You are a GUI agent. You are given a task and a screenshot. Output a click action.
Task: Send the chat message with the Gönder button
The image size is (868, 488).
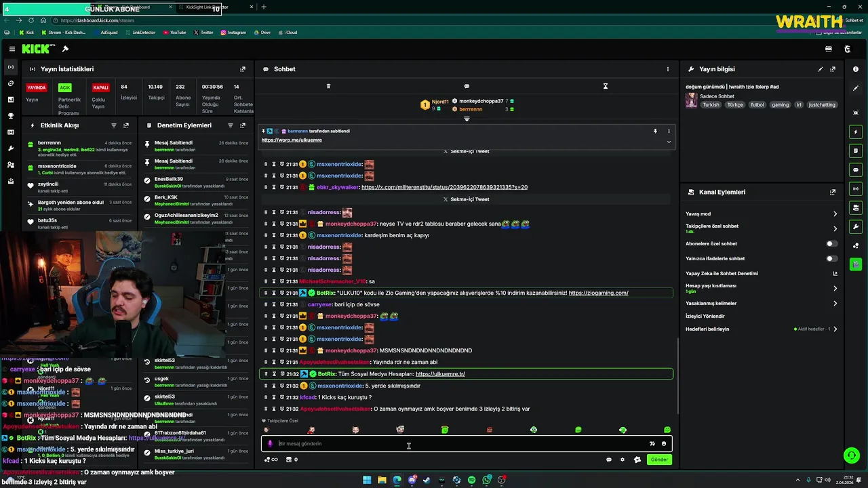659,460
